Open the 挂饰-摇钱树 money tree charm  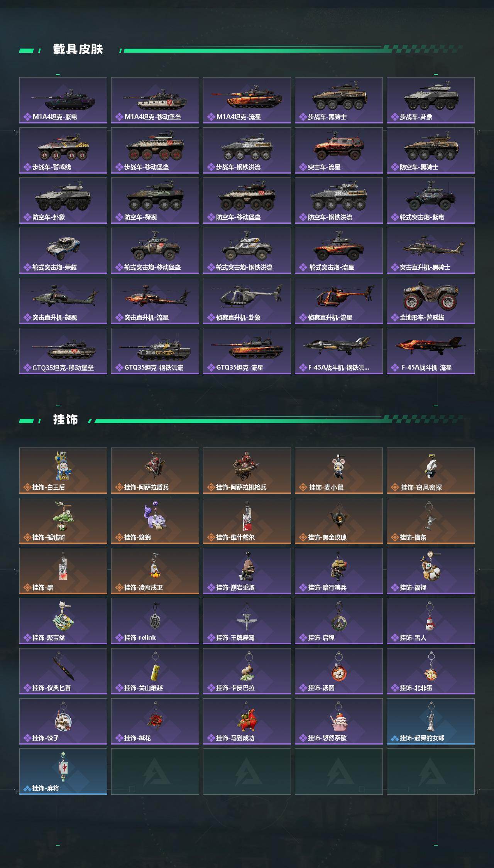click(x=63, y=521)
